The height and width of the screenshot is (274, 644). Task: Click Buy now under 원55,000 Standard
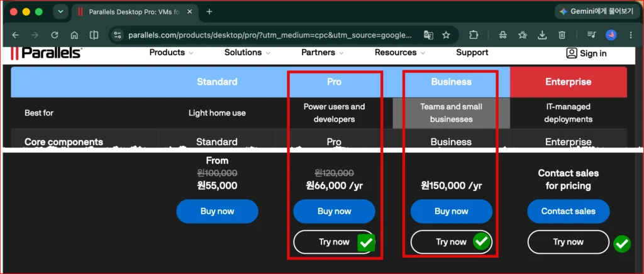click(x=217, y=211)
